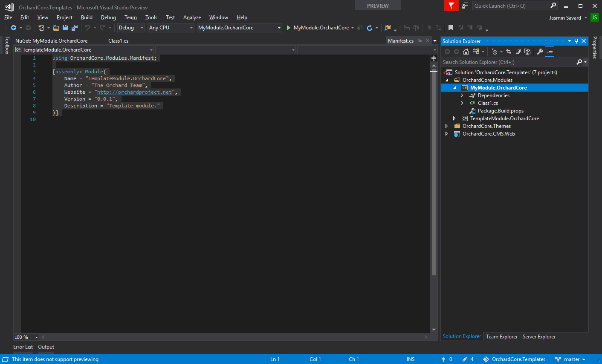Click the Navigate Backward arrow in toolbar

click(x=14, y=28)
